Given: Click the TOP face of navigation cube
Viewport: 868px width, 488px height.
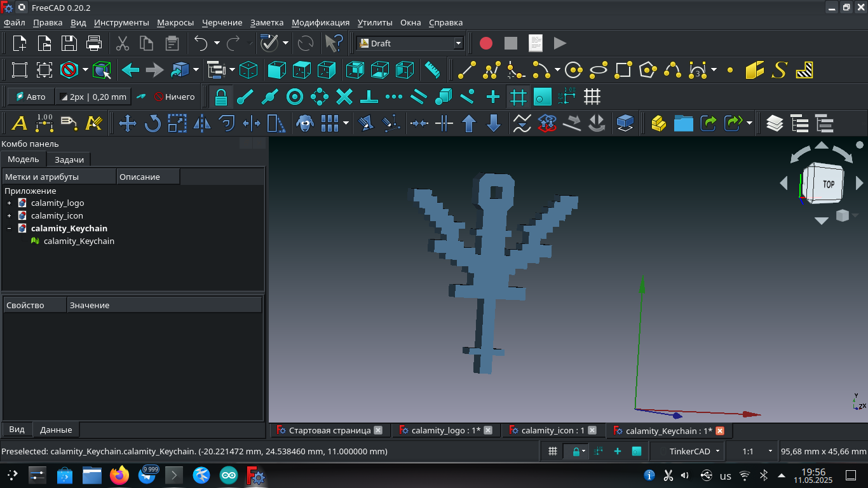Looking at the screenshot, I should 828,184.
